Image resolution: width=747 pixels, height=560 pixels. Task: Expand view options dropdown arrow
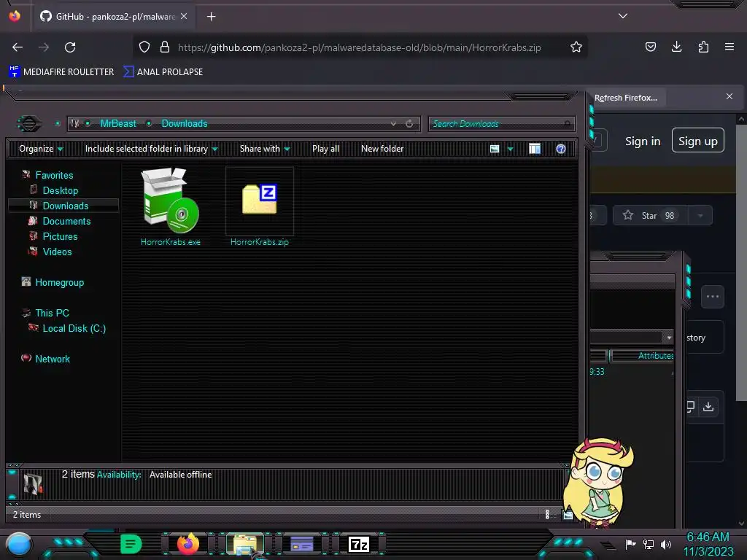[510, 149]
